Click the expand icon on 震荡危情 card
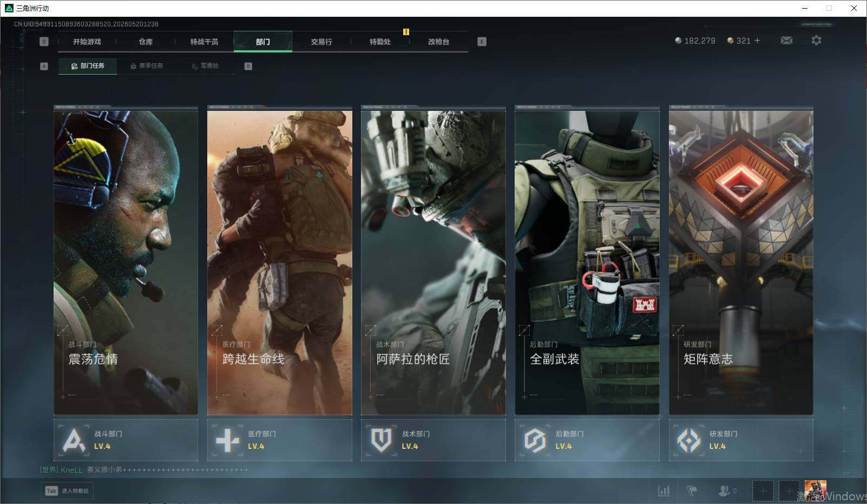The height and width of the screenshot is (504, 867). coord(63,330)
